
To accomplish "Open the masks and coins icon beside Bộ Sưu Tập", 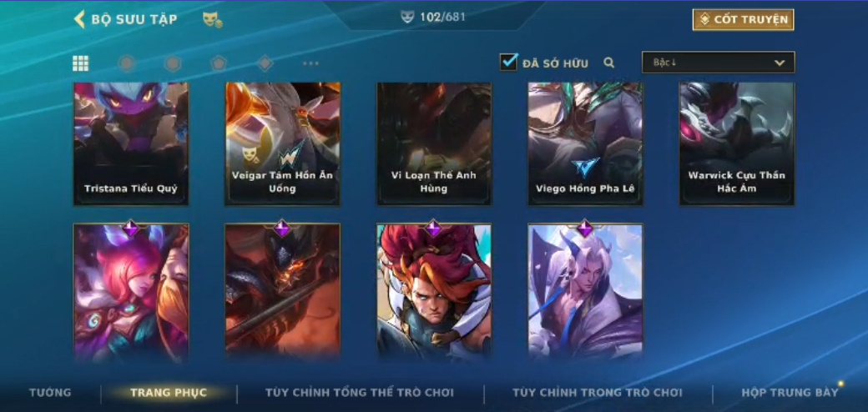I will point(213,20).
